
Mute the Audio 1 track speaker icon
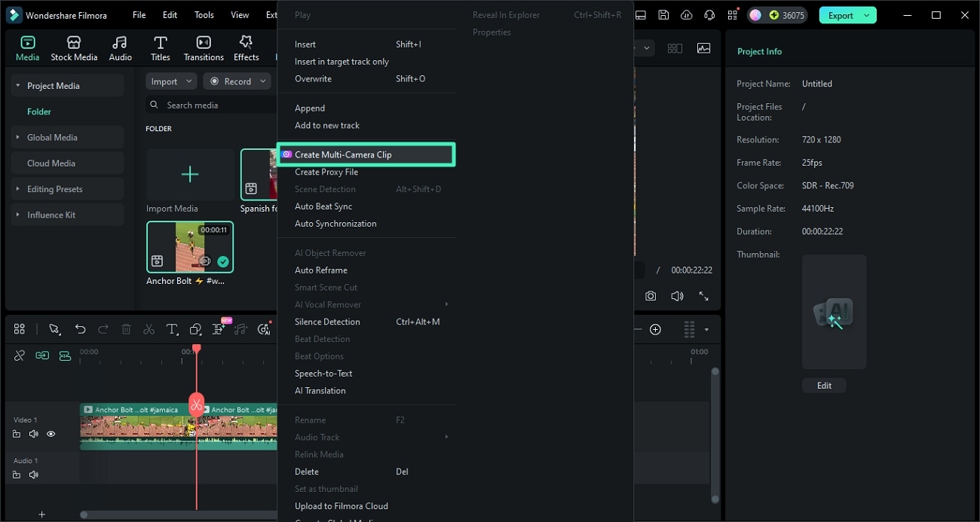(x=33, y=475)
